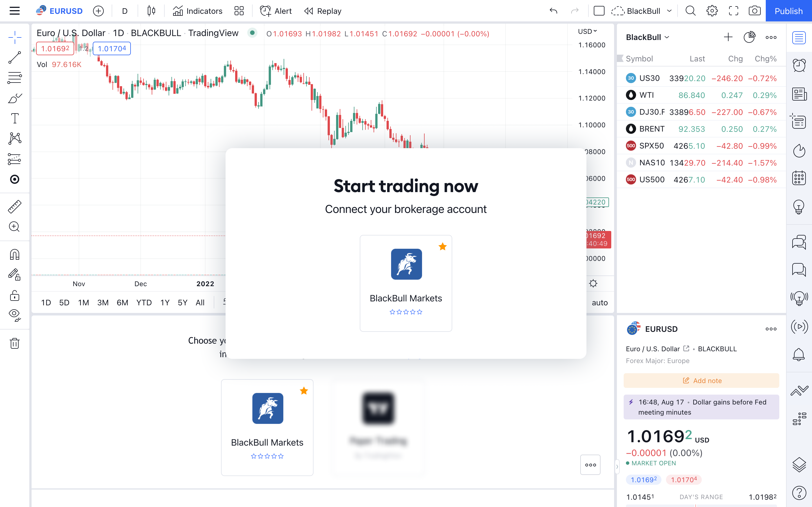Select the US30 row in watchlist

coord(701,78)
